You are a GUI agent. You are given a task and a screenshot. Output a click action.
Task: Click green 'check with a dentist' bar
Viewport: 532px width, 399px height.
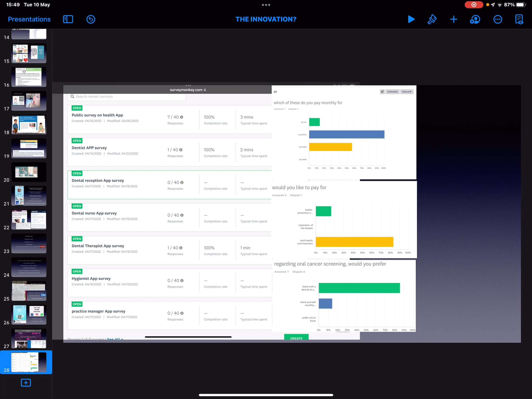coord(359,288)
